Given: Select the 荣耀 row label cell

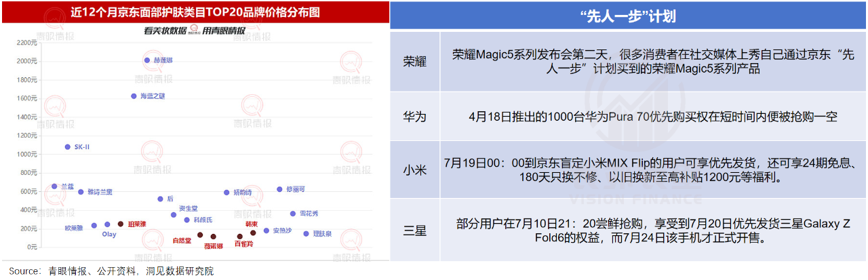Looking at the screenshot, I should [x=415, y=62].
